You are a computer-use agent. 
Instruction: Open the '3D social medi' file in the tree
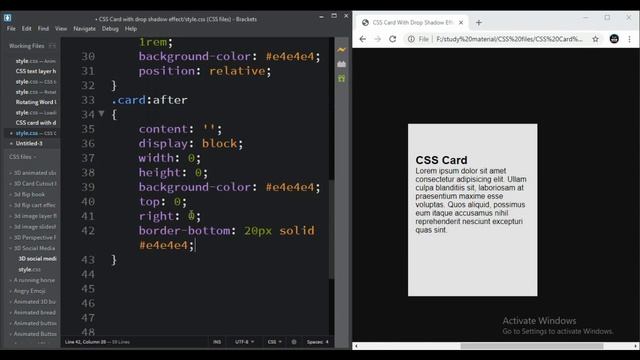(x=37, y=259)
